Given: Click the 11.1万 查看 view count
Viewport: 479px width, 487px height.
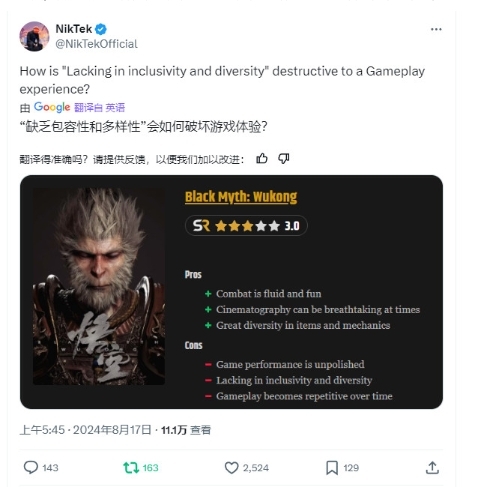Looking at the screenshot, I should click(186, 430).
